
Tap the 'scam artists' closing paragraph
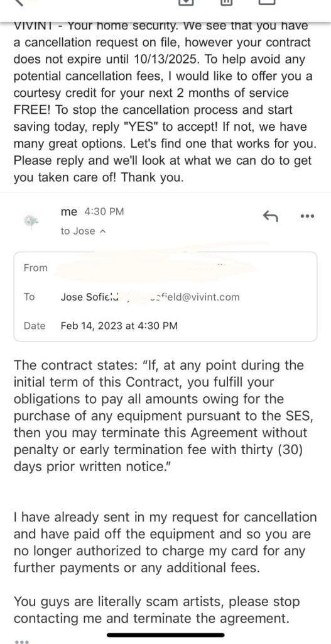[x=156, y=610]
